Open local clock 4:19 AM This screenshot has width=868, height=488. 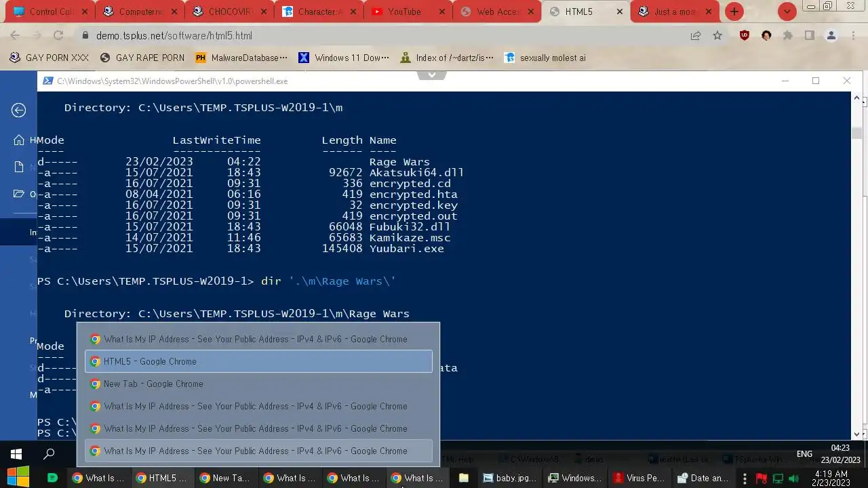coord(831,478)
